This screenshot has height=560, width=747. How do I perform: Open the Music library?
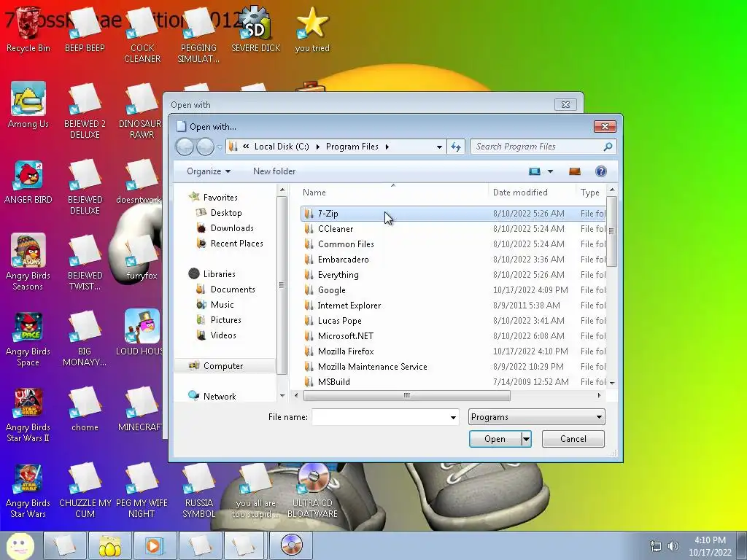222,304
